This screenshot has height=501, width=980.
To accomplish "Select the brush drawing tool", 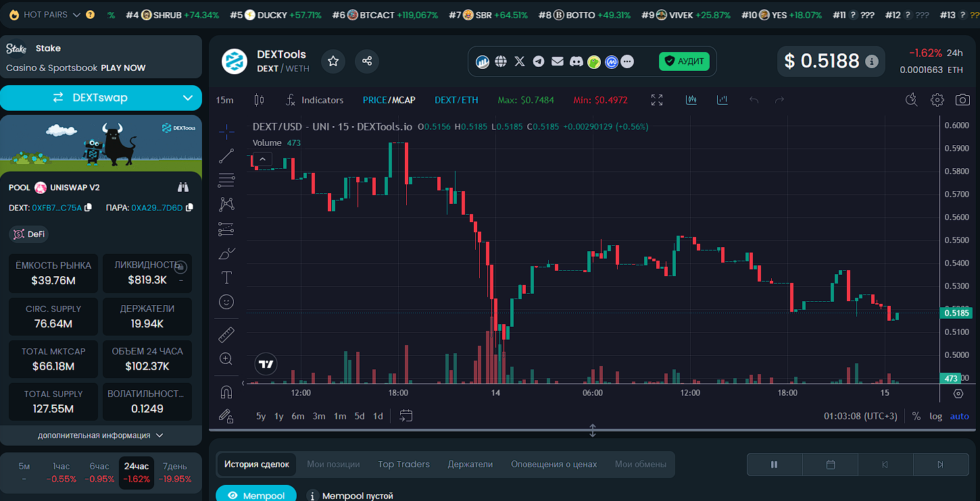I will 227,254.
